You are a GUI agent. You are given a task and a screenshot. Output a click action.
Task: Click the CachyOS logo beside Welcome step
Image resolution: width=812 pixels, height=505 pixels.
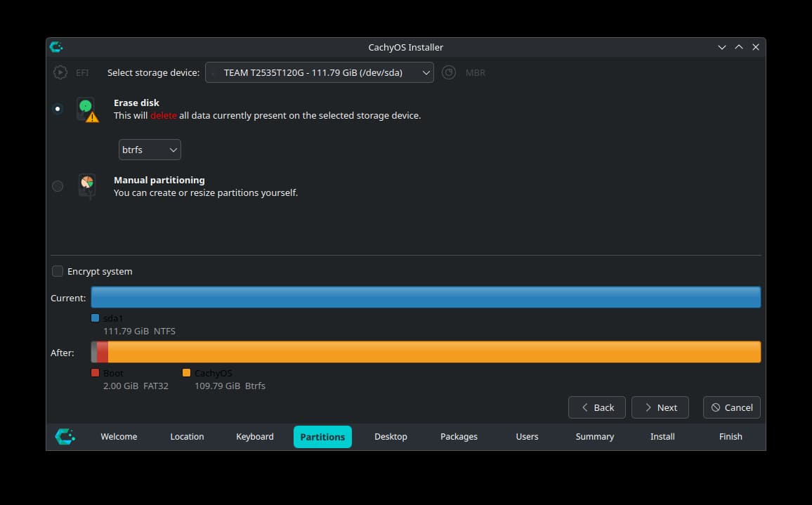tap(65, 437)
